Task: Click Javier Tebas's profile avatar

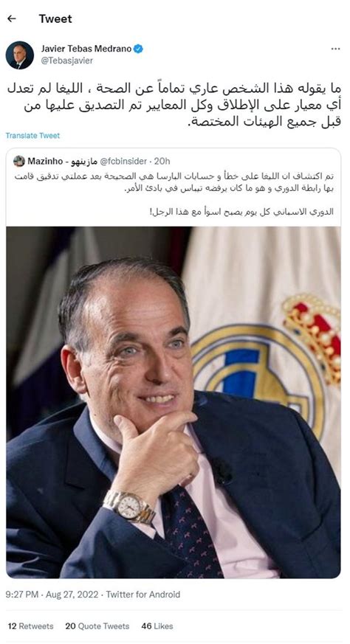Action: coord(20,55)
